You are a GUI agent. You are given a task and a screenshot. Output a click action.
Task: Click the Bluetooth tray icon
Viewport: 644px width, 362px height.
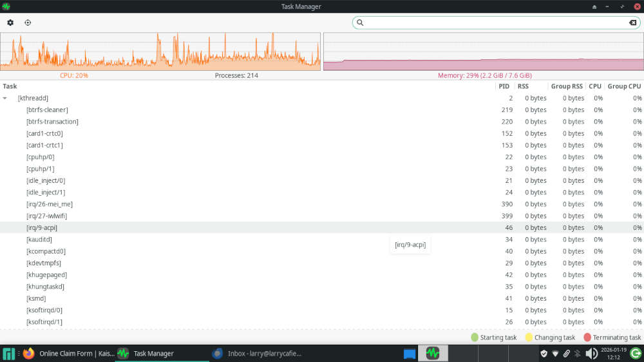578,354
